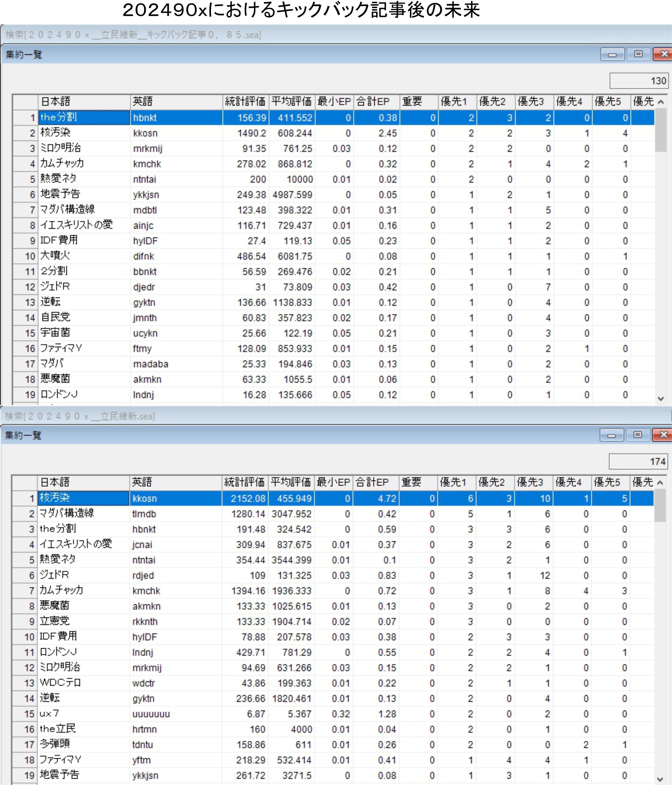Restore the lower 集約一覧 window
Image resolution: width=672 pixels, height=785 pixels.
[x=638, y=435]
